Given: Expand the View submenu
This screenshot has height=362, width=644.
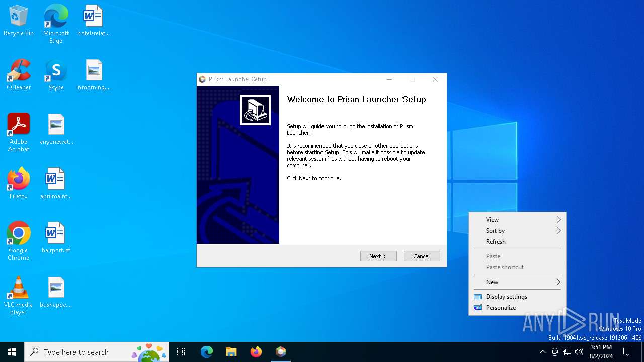Looking at the screenshot, I should [x=517, y=220].
